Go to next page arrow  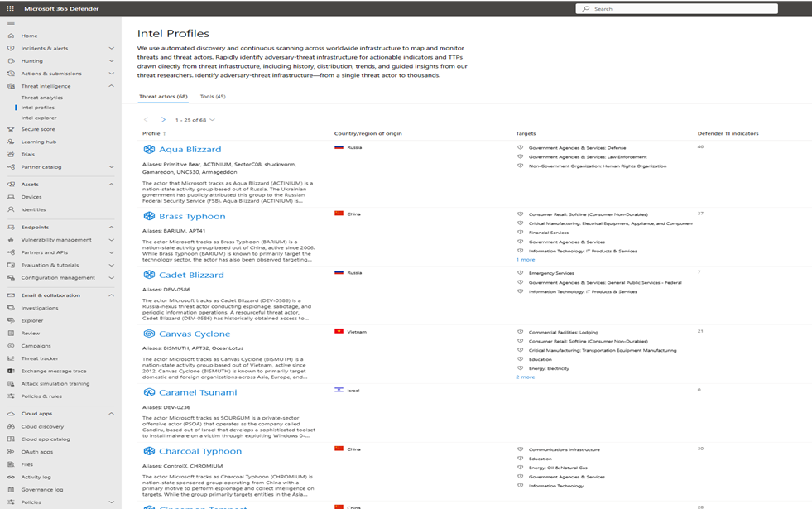coord(163,120)
